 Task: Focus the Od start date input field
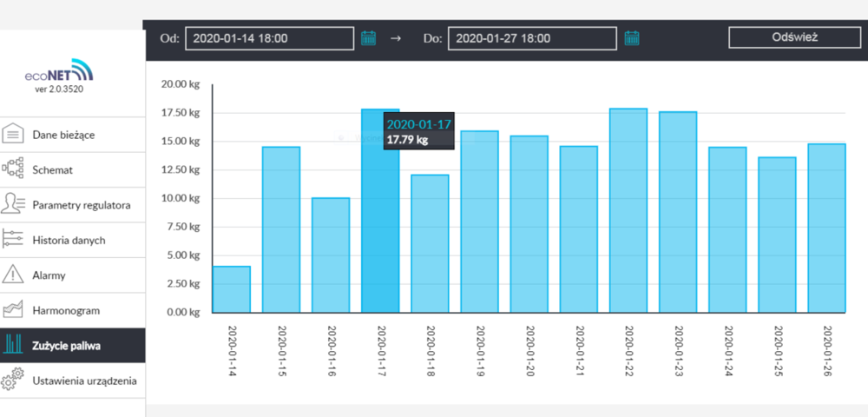click(269, 38)
